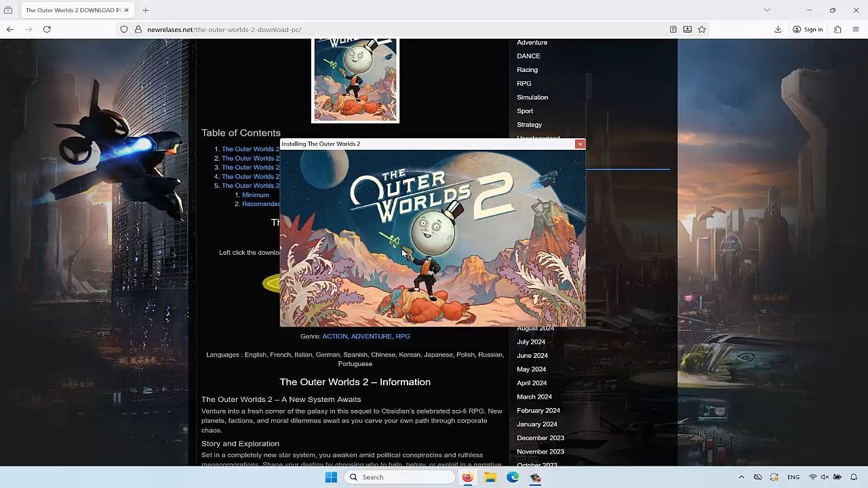Open the Simulation category link
Image resolution: width=868 pixels, height=488 pixels.
point(532,97)
